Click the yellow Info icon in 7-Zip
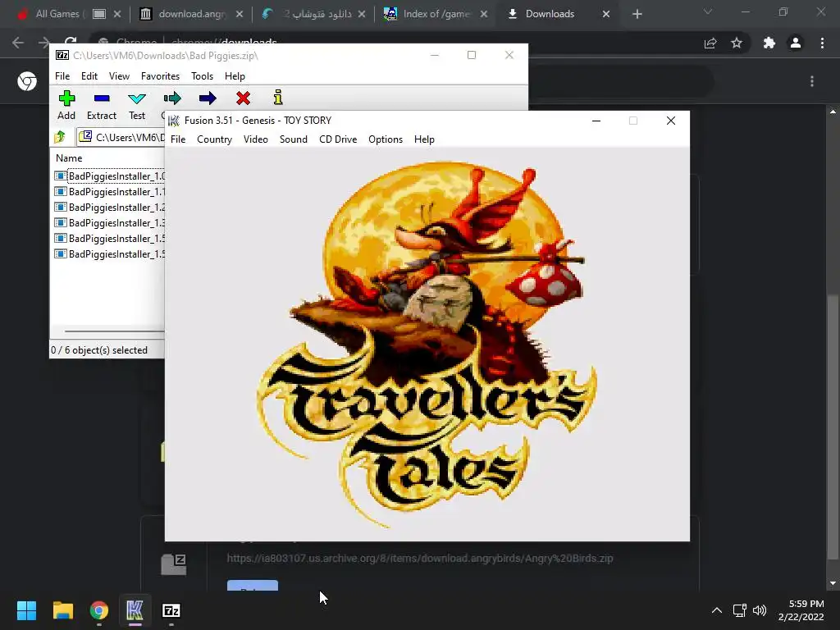This screenshot has width=840, height=630. coord(277,98)
